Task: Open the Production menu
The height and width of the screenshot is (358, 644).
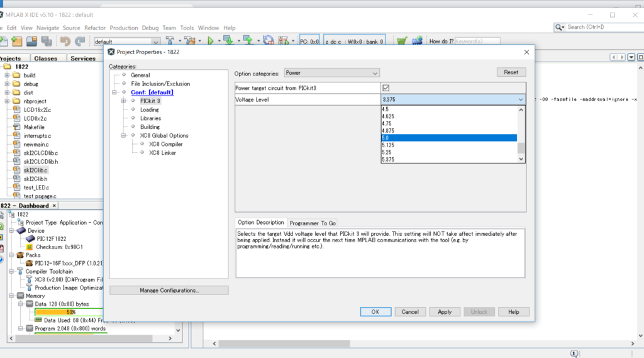Action: click(x=124, y=28)
